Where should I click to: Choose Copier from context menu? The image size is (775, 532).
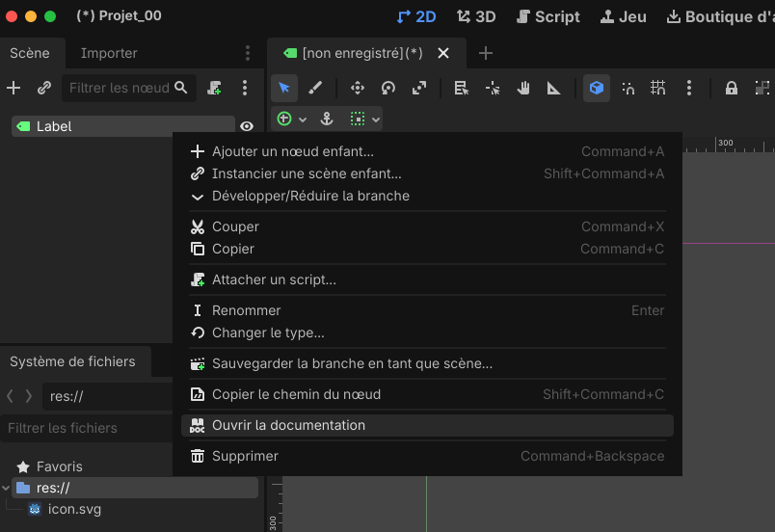428,249
